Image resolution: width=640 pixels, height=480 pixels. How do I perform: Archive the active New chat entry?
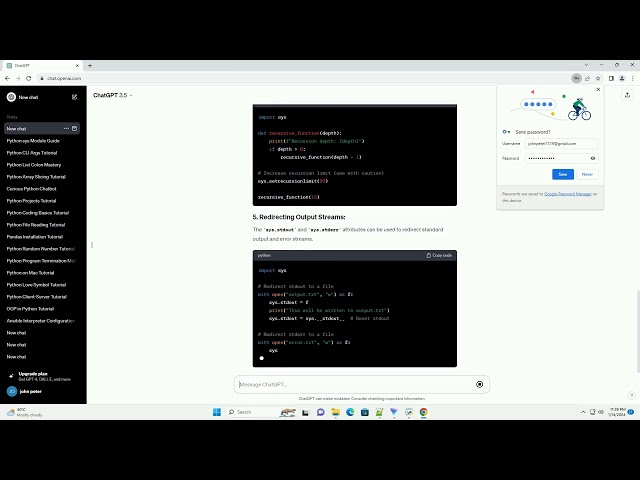point(74,129)
